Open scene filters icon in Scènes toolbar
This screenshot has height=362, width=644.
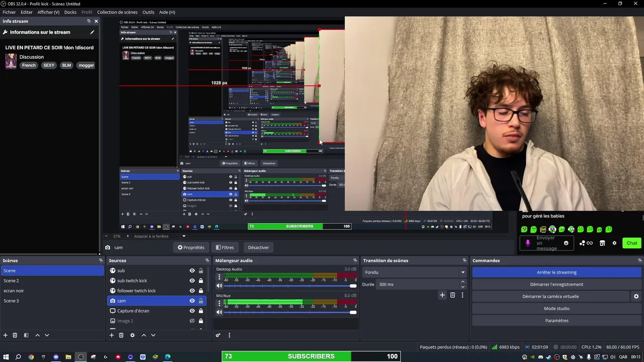click(26, 335)
